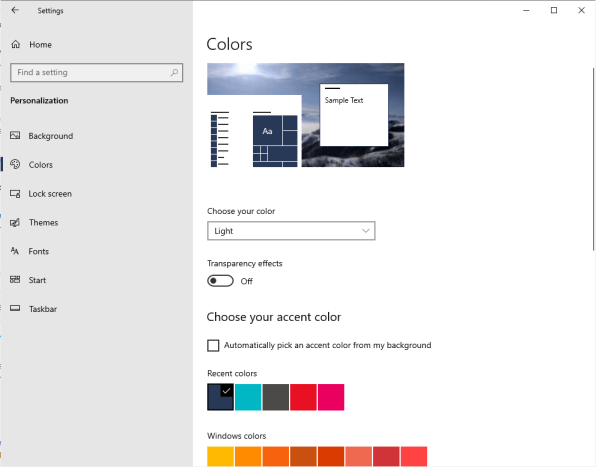
Task: Click the Fonts icon
Action: (x=15, y=251)
